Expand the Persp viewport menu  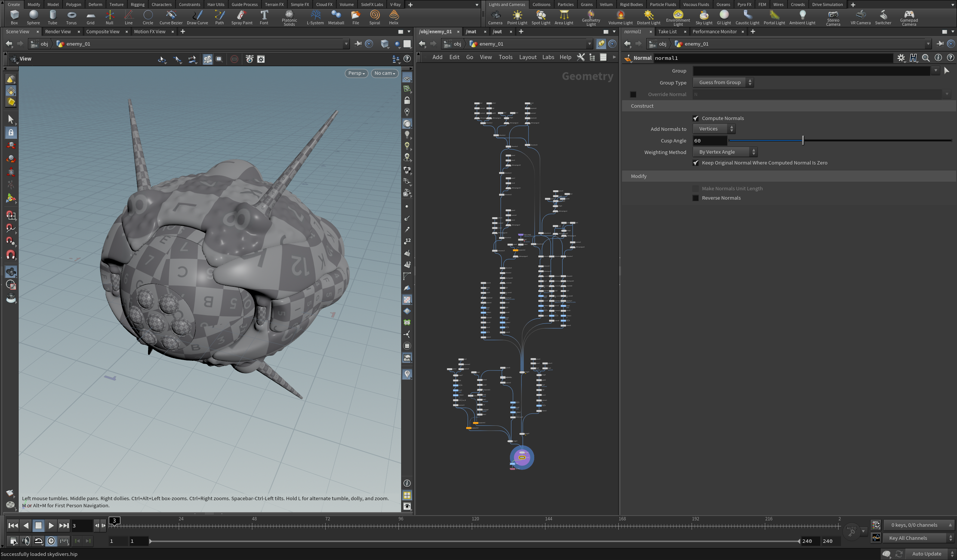tap(356, 73)
